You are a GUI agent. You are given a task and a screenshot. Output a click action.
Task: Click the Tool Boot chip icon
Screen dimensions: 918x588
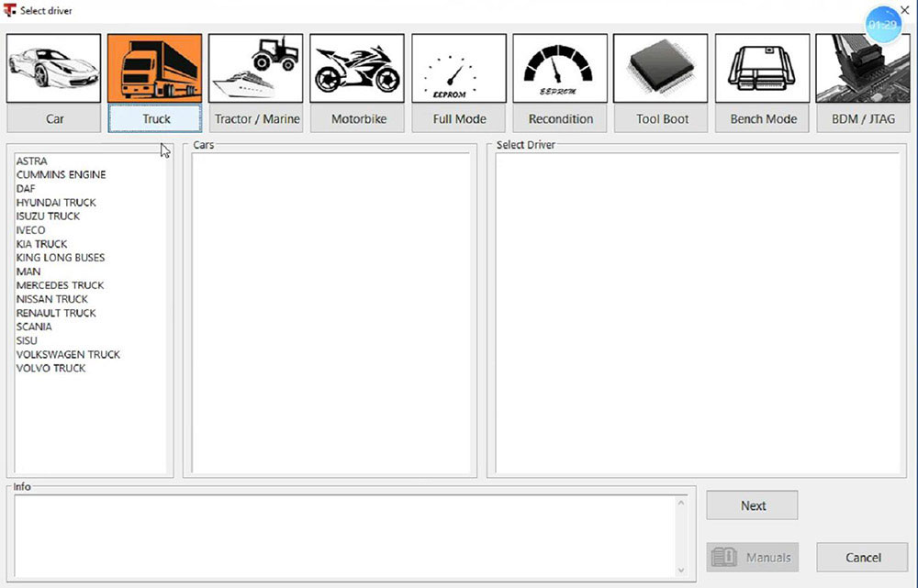pos(661,69)
